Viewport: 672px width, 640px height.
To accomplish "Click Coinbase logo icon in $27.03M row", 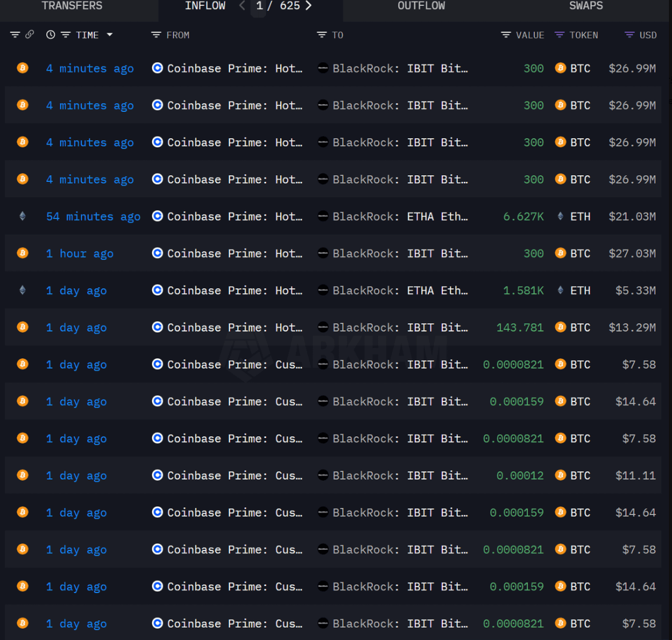I will (x=157, y=253).
